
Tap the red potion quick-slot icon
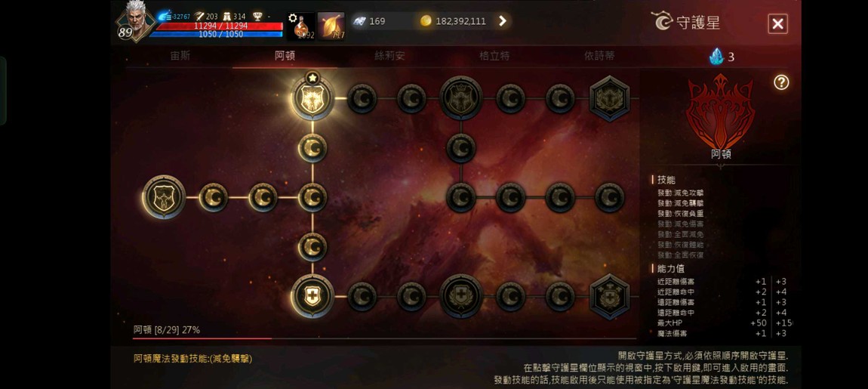coord(301,26)
